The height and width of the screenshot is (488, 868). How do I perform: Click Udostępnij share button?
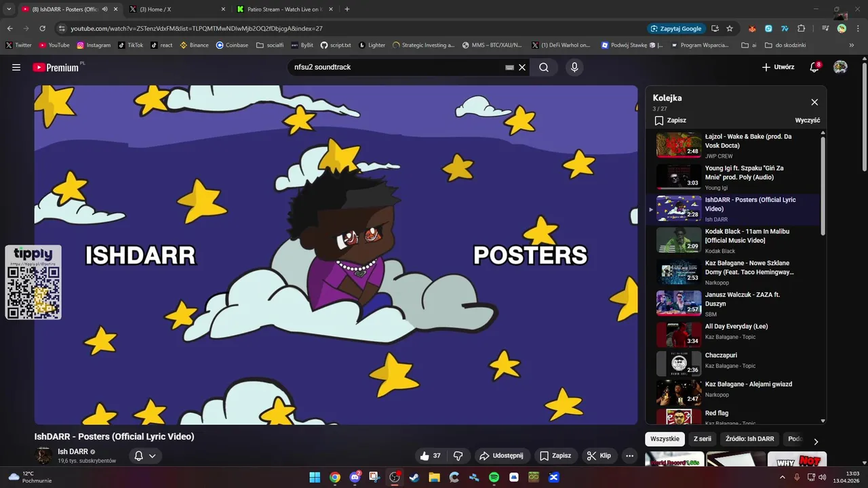[501, 455]
